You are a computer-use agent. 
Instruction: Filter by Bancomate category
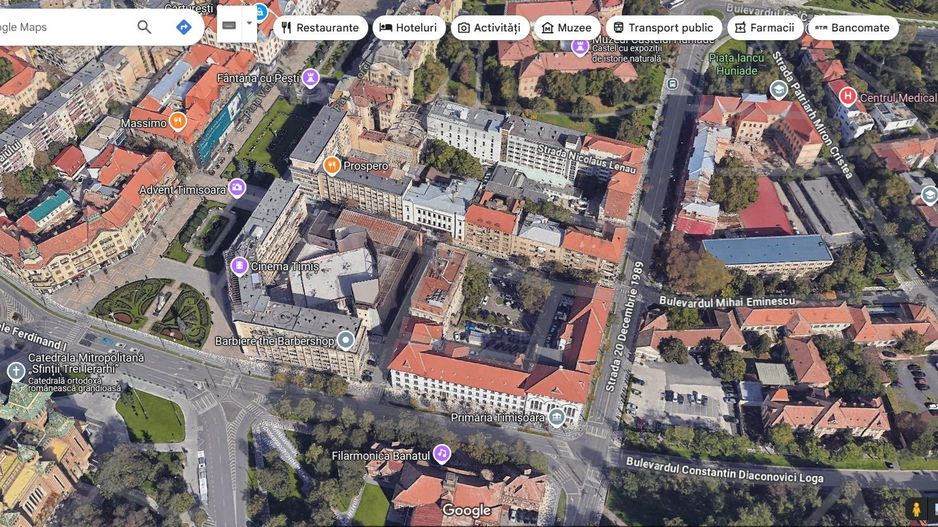852,28
